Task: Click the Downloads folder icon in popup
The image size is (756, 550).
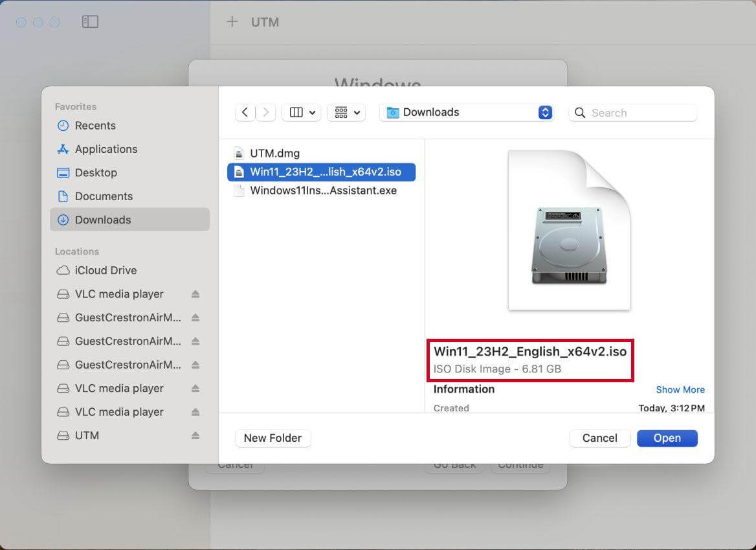Action: pos(393,113)
